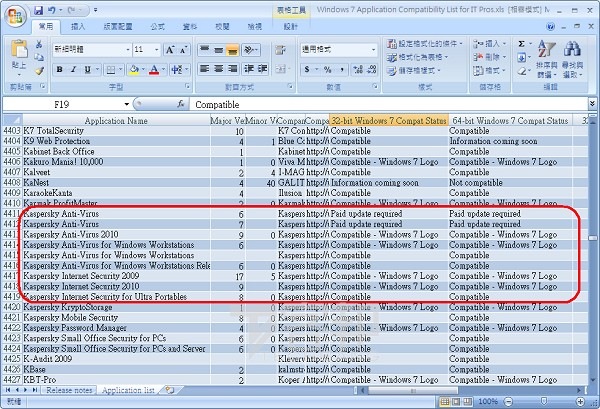
Task: Apply comma style number format
Action: tap(342, 69)
